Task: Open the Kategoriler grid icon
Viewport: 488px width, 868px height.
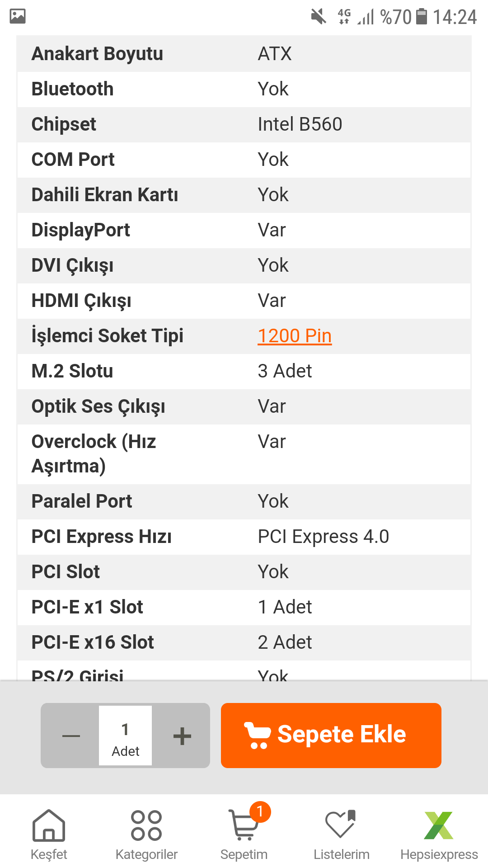Action: click(x=145, y=826)
